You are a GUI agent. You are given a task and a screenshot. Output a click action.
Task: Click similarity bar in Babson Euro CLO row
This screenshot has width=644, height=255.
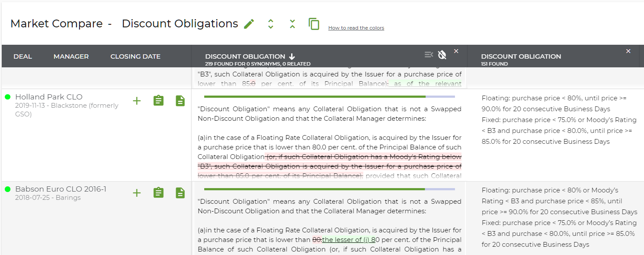(x=329, y=189)
